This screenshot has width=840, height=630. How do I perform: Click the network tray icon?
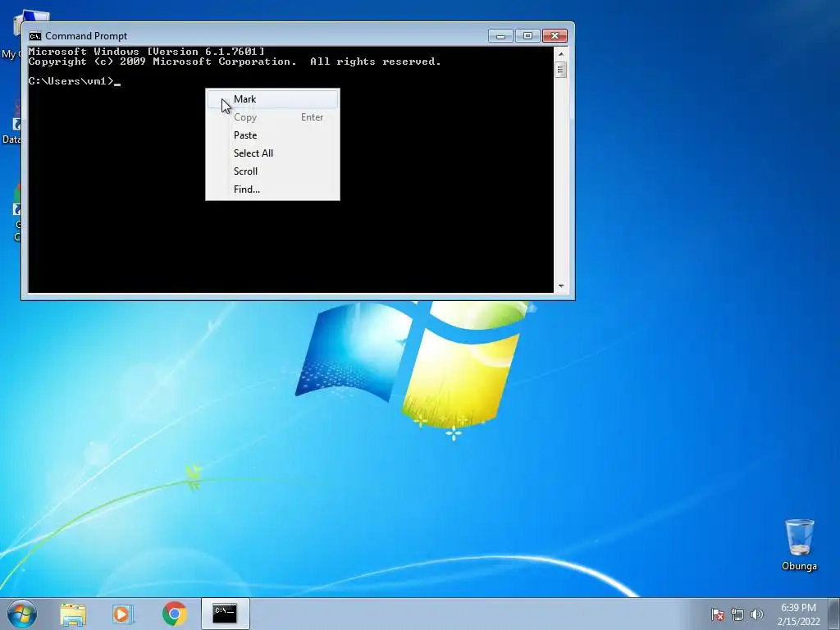[x=737, y=614]
